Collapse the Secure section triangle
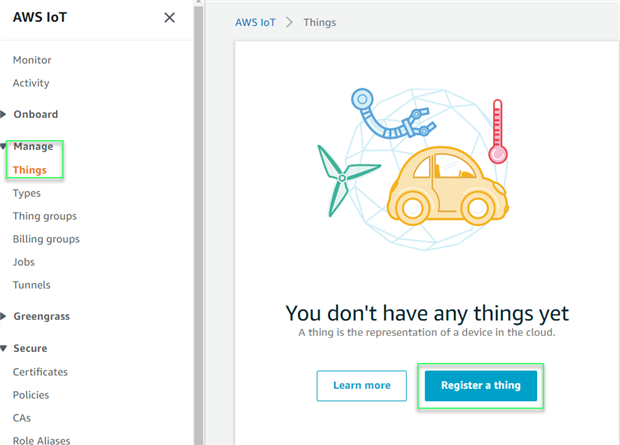This screenshot has width=620, height=445. coord(4,348)
